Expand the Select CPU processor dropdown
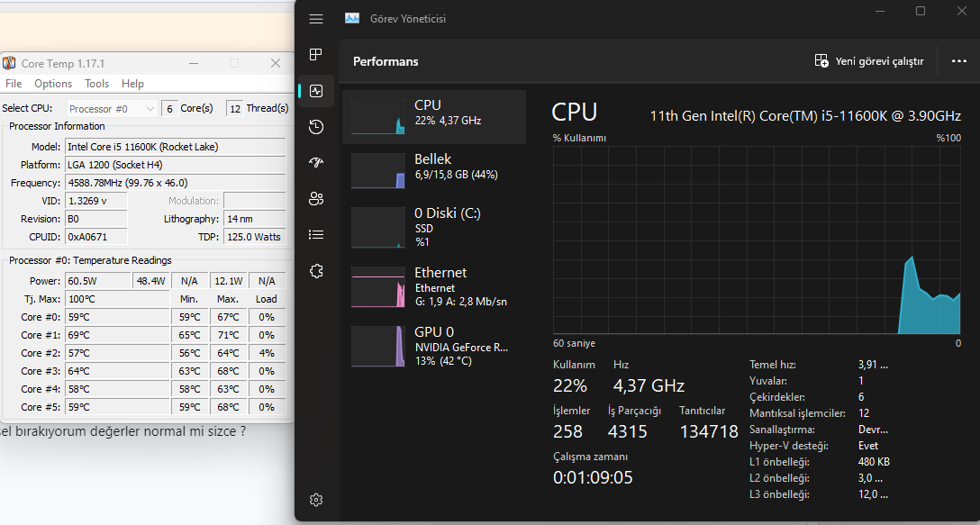The image size is (980, 525). pyautogui.click(x=113, y=109)
